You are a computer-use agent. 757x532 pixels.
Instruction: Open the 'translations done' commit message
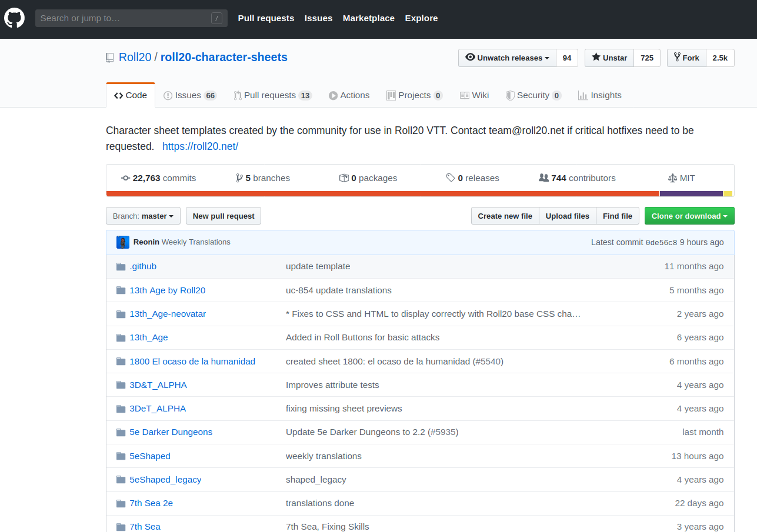pos(320,503)
